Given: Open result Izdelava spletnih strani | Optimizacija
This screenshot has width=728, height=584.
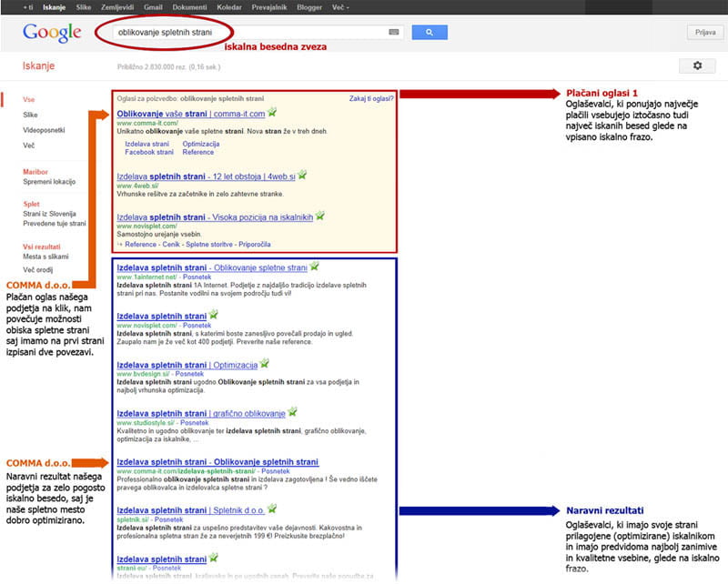Looking at the screenshot, I should 187,365.
